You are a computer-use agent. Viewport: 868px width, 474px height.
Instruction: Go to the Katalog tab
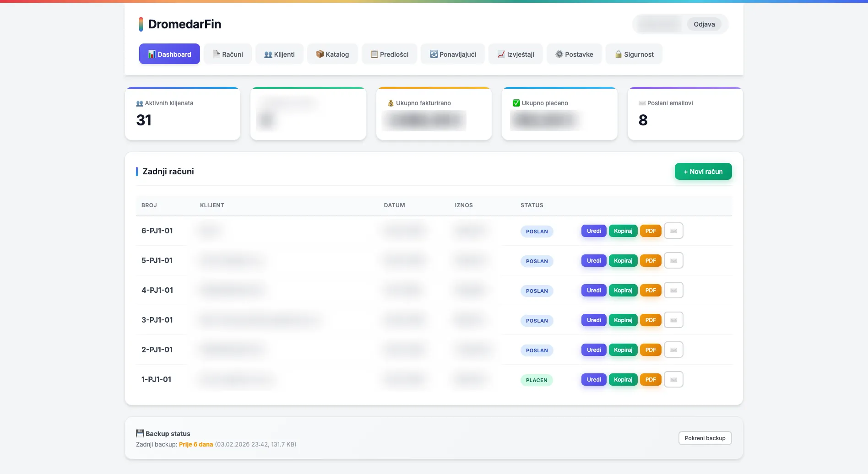coord(332,54)
